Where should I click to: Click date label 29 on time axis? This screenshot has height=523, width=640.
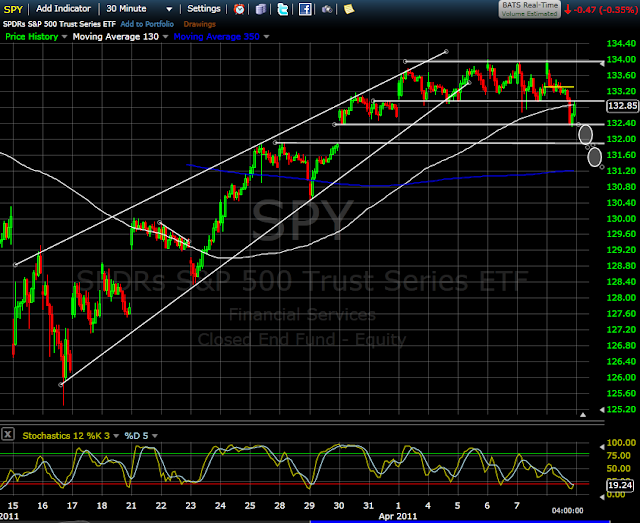pyautogui.click(x=309, y=505)
